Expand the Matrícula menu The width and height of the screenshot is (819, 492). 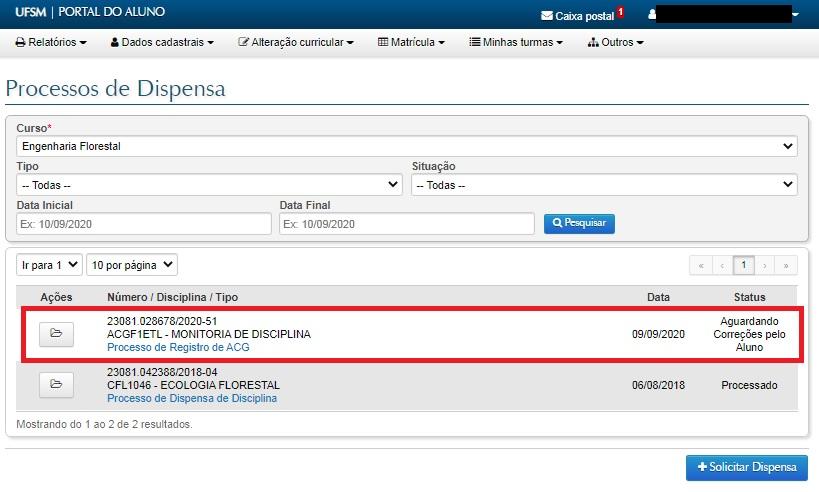pos(411,42)
